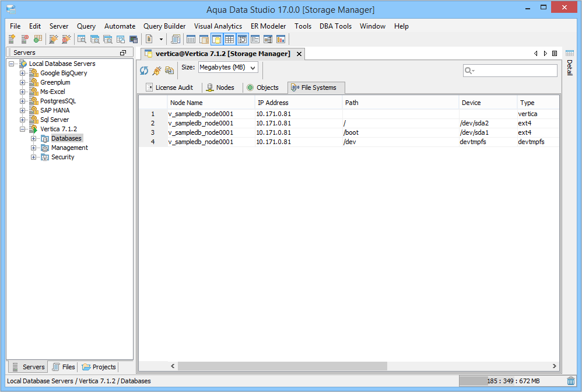This screenshot has width=582, height=392.
Task: Switch to the License Audit tab
Action: coord(170,87)
